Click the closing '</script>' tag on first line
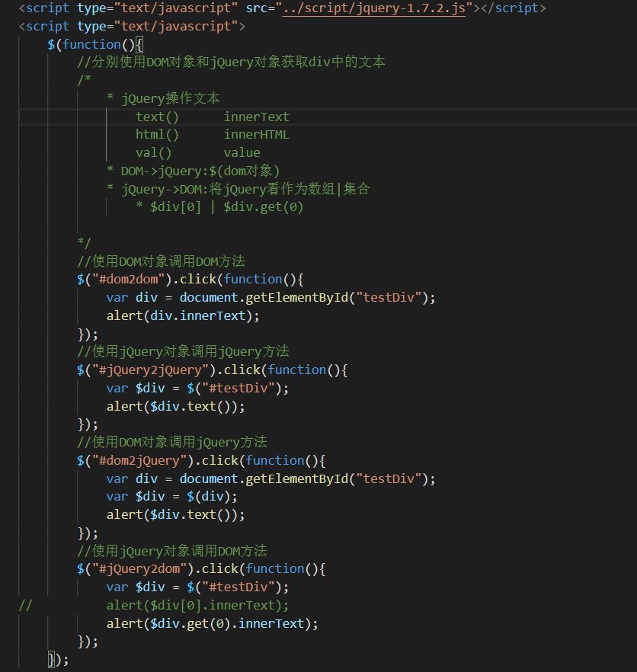The height and width of the screenshot is (672, 637). pyautogui.click(x=514, y=8)
